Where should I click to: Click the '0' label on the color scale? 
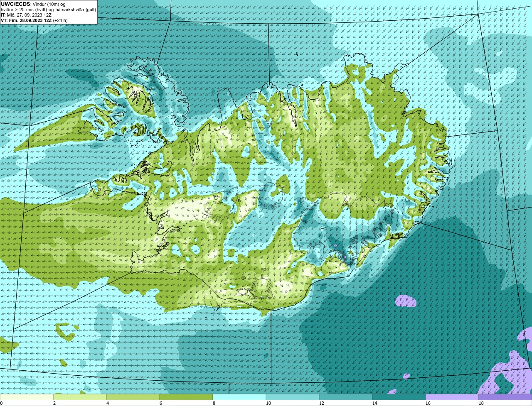point(2,403)
